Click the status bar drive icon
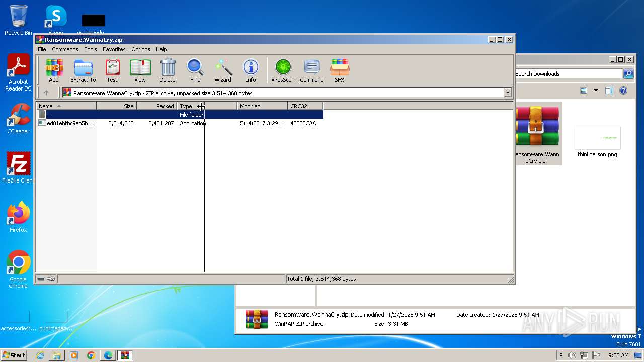The height and width of the screenshot is (362, 644). (x=41, y=279)
